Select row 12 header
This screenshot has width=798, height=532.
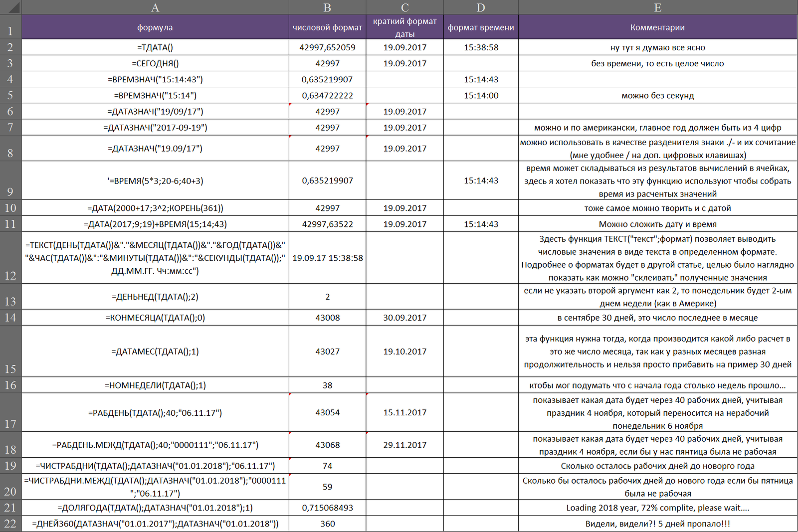pyautogui.click(x=10, y=258)
